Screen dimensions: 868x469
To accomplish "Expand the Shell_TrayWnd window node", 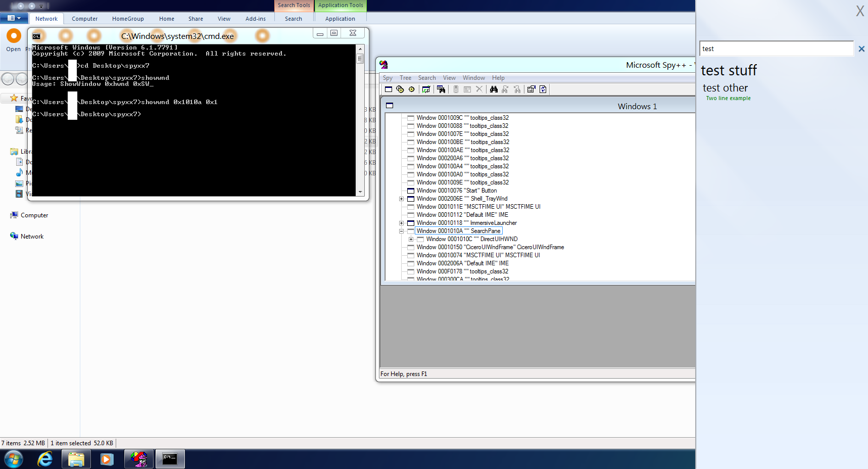I will (402, 199).
